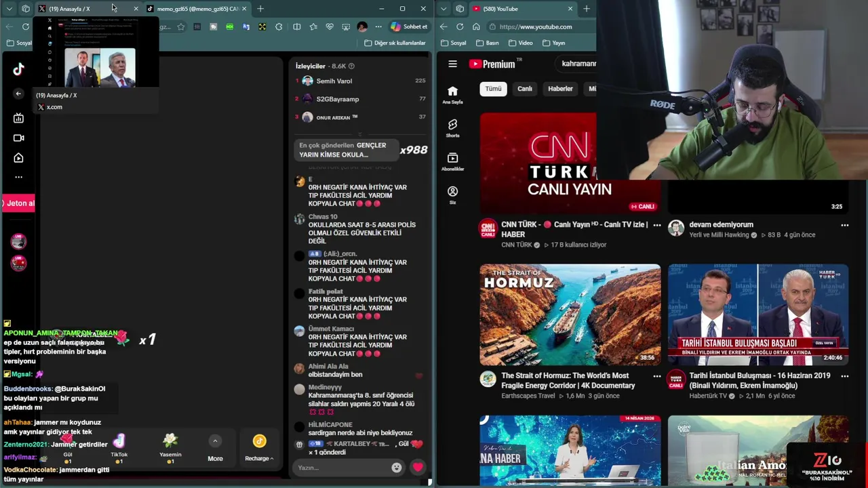
Task: Click the heart like button
Action: coord(418,467)
